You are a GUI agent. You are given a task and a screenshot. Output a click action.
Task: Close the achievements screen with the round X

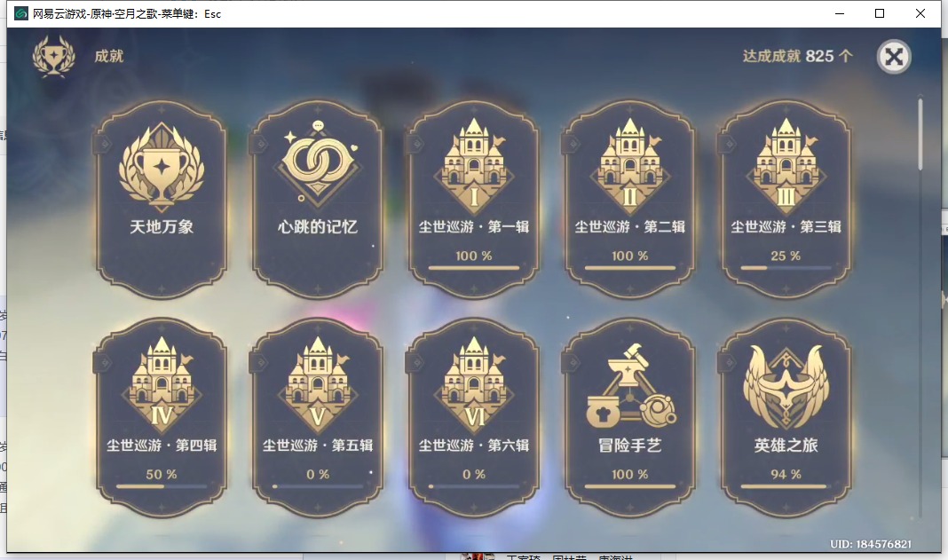[894, 57]
